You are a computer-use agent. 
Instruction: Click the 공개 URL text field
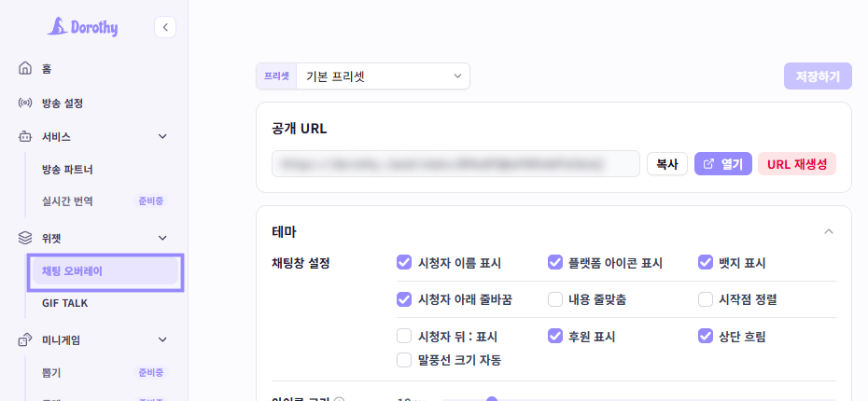click(x=455, y=164)
